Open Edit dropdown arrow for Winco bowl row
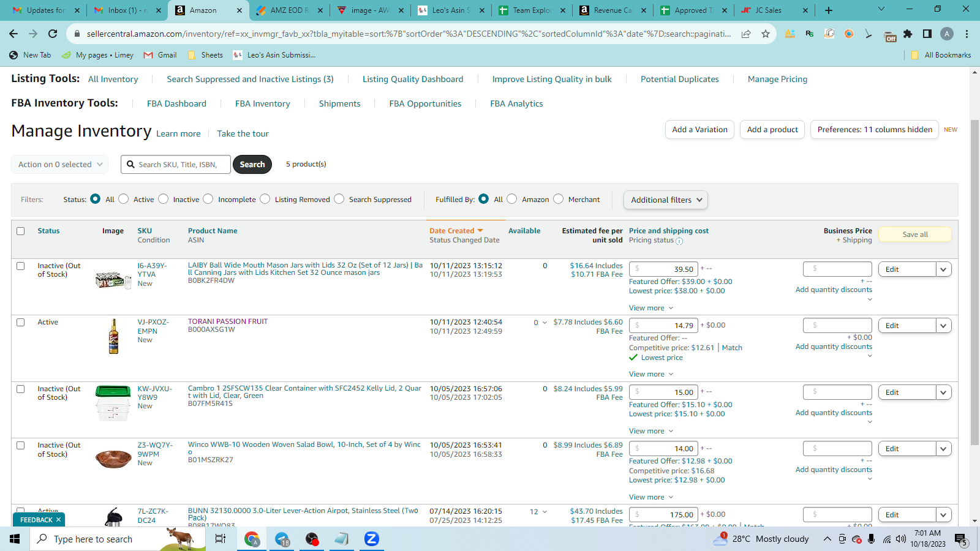Image resolution: width=980 pixels, height=551 pixels. coord(944,449)
